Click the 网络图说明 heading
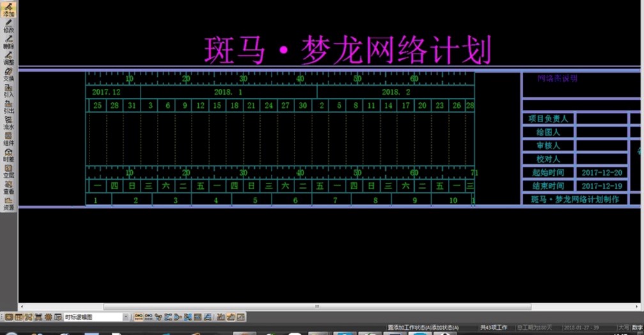This screenshot has height=335, width=644. click(x=557, y=78)
